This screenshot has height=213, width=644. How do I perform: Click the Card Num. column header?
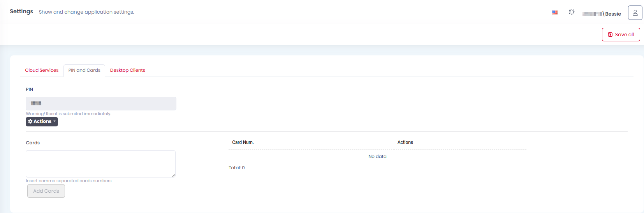[243, 143]
